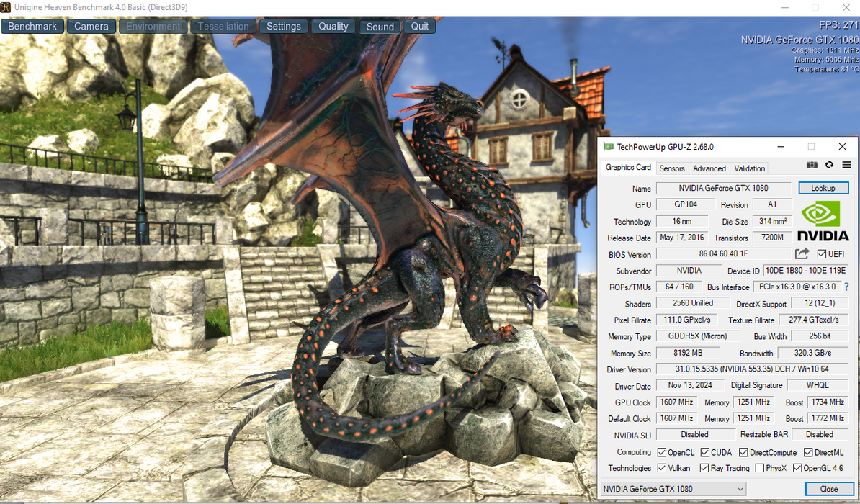
Task: Open the Benchmark menu in Heaven
Action: (x=32, y=27)
